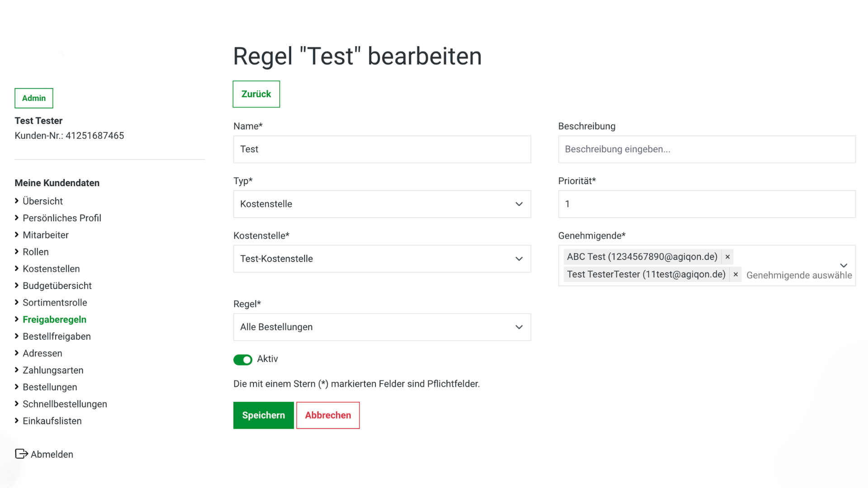This screenshot has height=488, width=868.
Task: Click the chevron icon before Mitarbeiter
Action: tap(17, 235)
